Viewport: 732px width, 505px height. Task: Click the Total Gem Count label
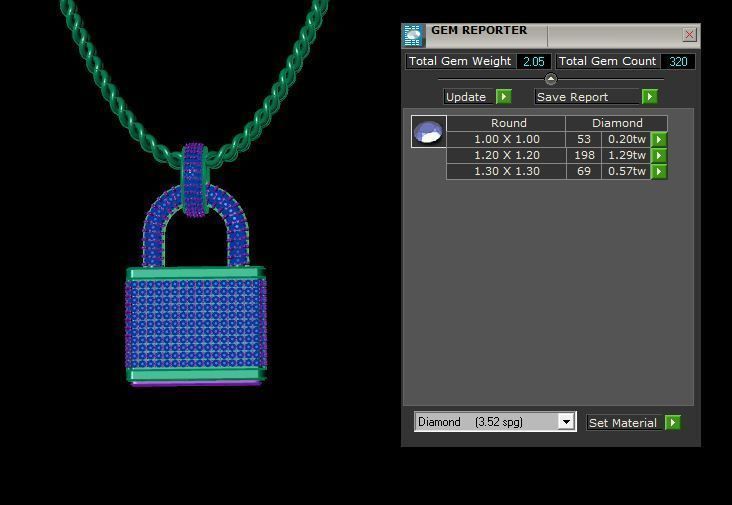click(x=607, y=61)
